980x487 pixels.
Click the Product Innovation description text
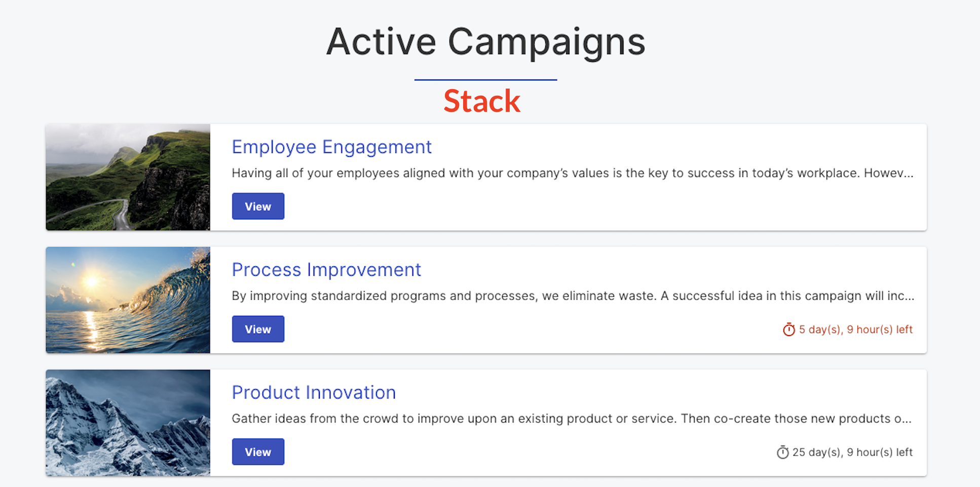coord(572,419)
